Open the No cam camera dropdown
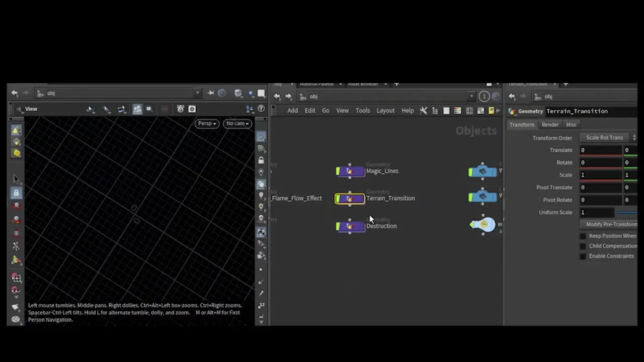644x362 pixels. point(236,123)
